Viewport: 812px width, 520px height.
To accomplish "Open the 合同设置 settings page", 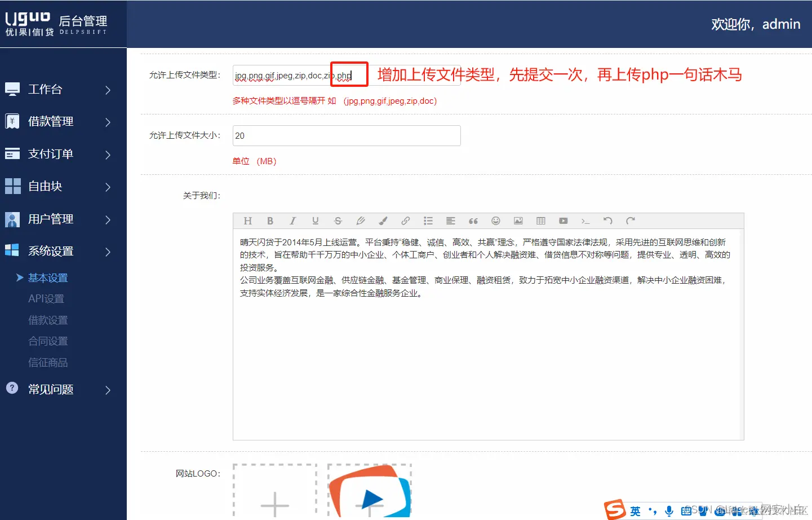I will tap(47, 341).
